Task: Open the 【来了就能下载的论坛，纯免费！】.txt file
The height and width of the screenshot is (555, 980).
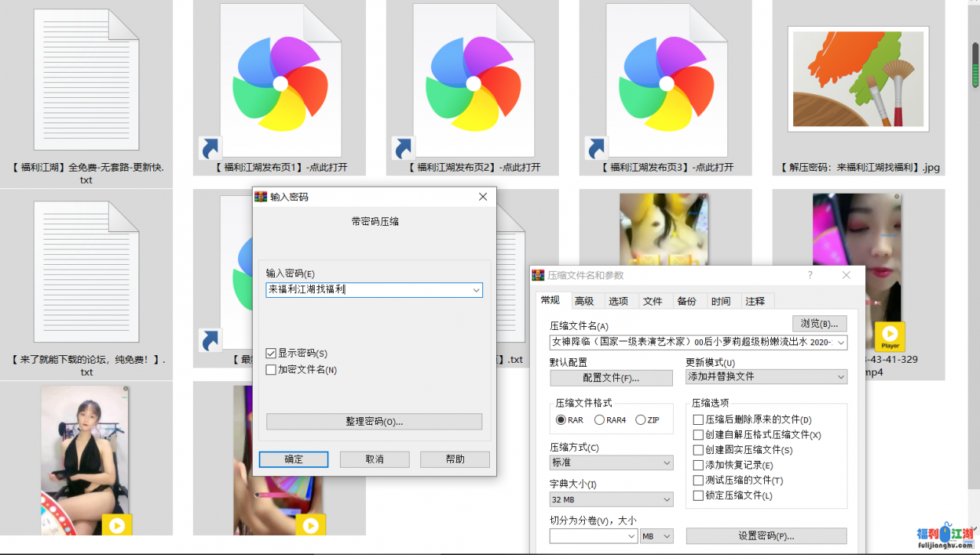Action: tap(86, 269)
